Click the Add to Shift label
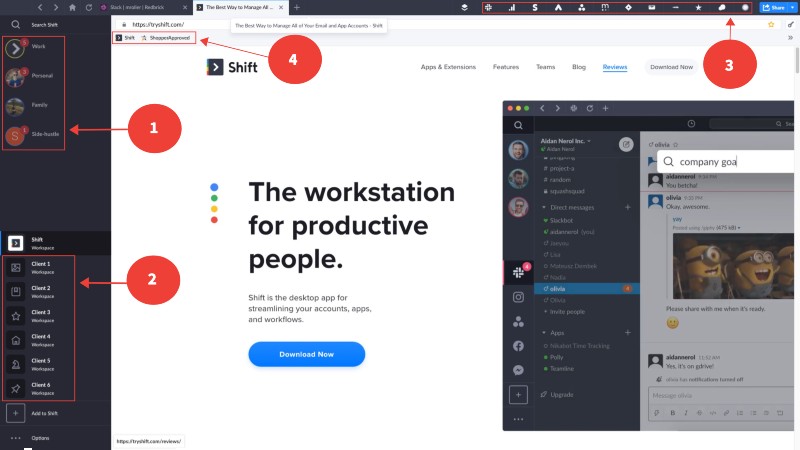This screenshot has width=800, height=450. pos(44,413)
